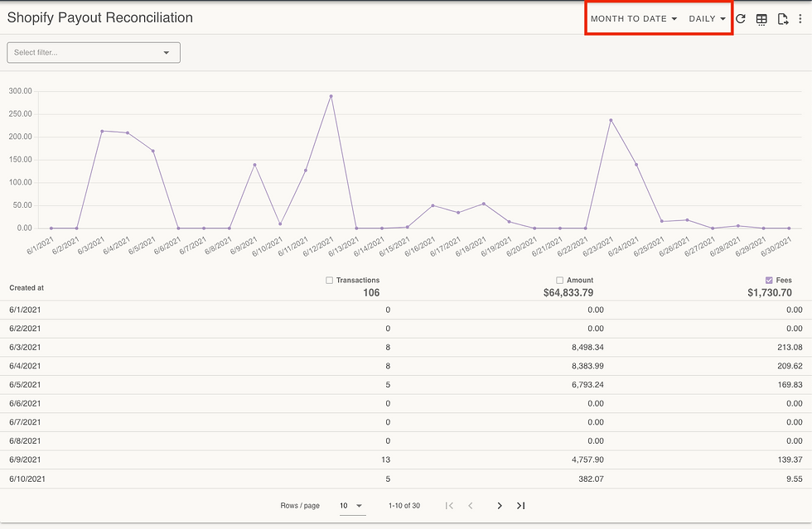Screen dimensions: 812x529
Task: Click chart point for 6/23/2021
Action: tap(611, 121)
